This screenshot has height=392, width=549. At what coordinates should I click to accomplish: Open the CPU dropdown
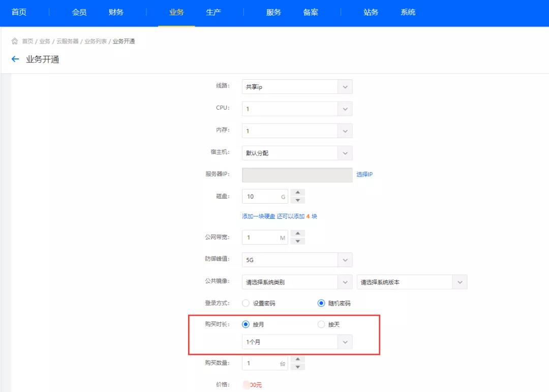[297, 109]
